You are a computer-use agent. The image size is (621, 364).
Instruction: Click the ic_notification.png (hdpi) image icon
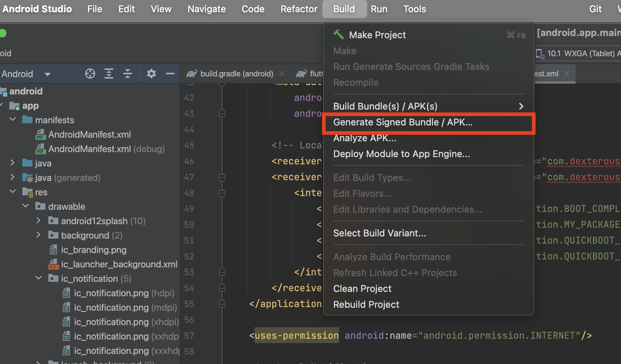point(66,293)
